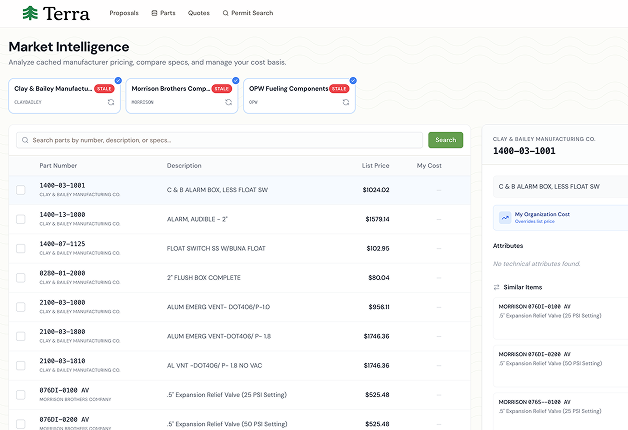Screen dimensions: 628x430
Task: Click the My Organization Cost card
Action: click(x=561, y=218)
